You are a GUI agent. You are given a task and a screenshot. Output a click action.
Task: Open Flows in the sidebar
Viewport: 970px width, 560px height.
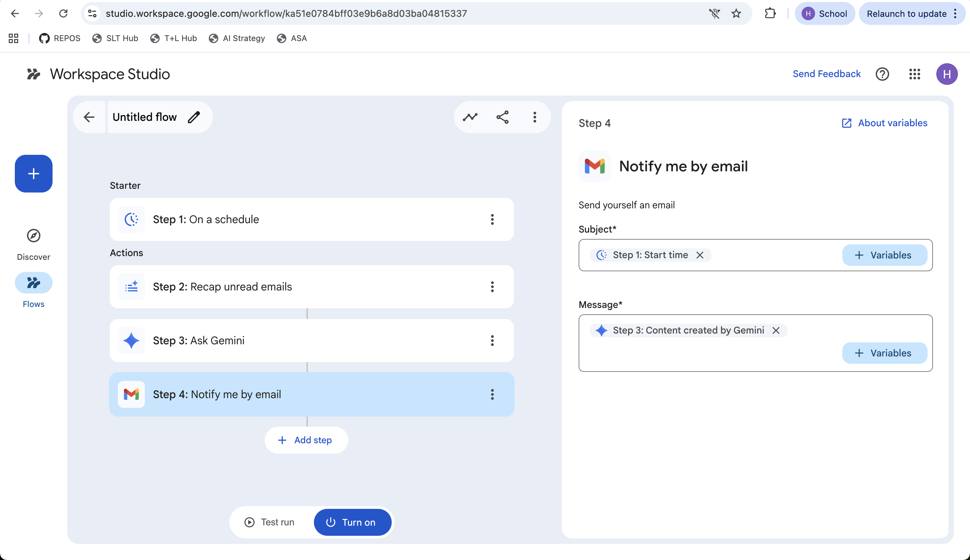pyautogui.click(x=33, y=290)
